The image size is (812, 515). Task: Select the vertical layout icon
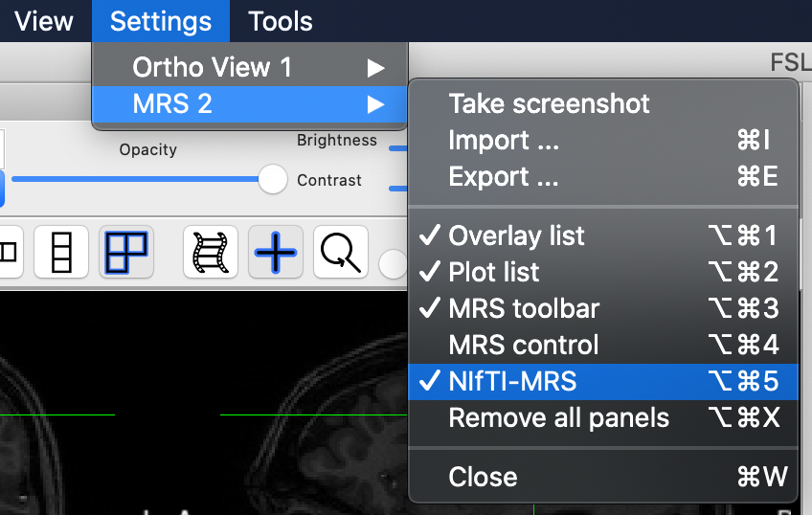coord(61,253)
